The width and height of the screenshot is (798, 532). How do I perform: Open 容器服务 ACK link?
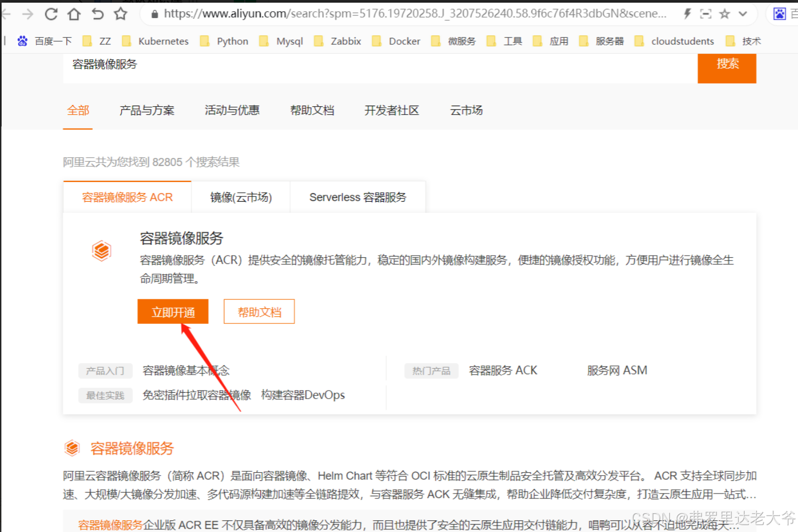pyautogui.click(x=503, y=370)
